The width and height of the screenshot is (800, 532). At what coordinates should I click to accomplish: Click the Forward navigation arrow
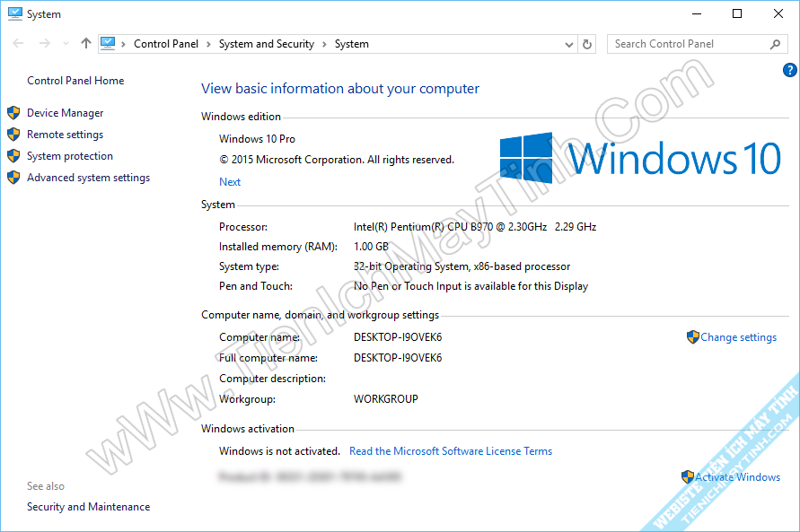[x=45, y=44]
